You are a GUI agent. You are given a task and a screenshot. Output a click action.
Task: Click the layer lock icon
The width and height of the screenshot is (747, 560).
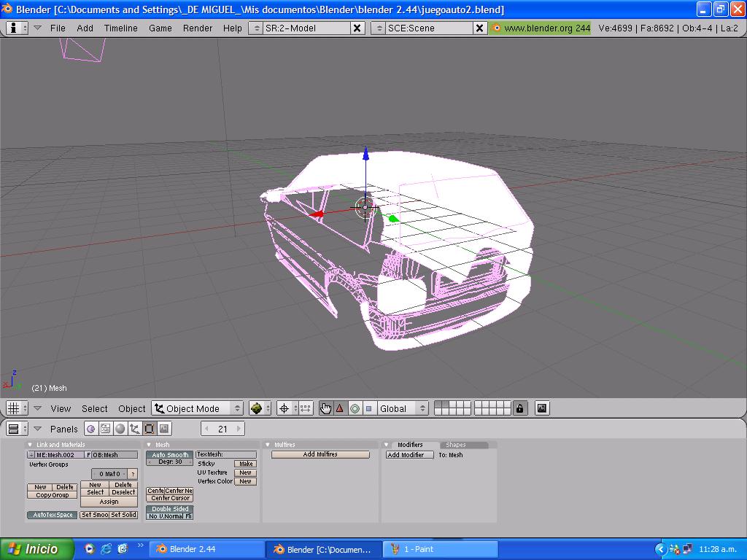(519, 408)
